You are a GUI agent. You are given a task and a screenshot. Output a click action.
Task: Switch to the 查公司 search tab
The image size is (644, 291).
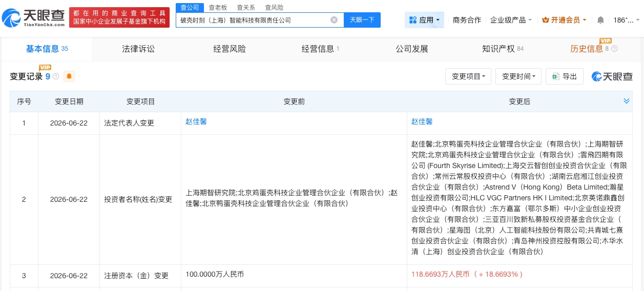189,7
